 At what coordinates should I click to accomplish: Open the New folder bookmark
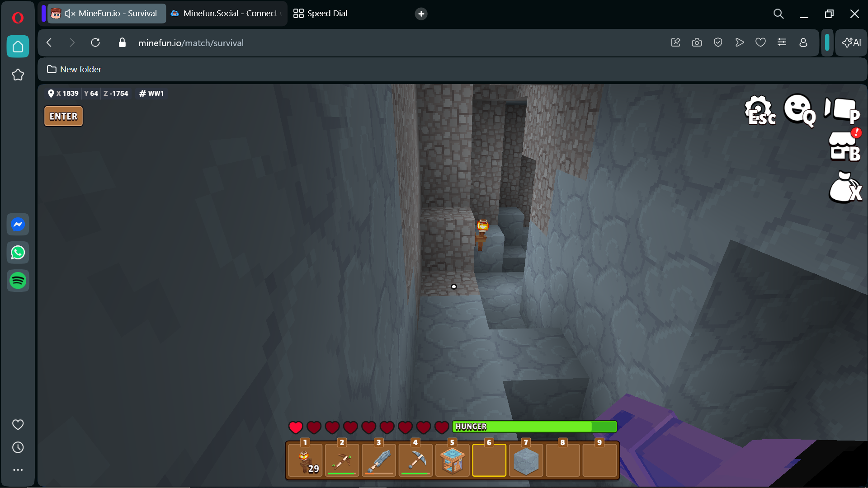(x=75, y=69)
